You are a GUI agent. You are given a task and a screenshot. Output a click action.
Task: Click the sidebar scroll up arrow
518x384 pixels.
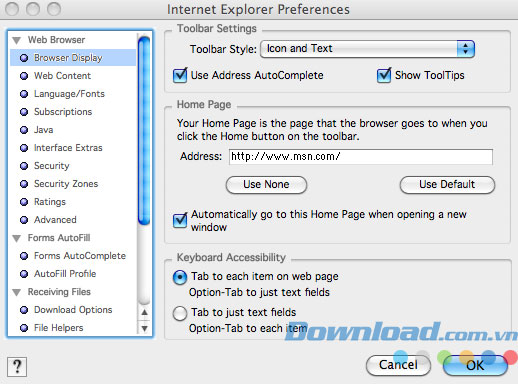[x=144, y=312]
